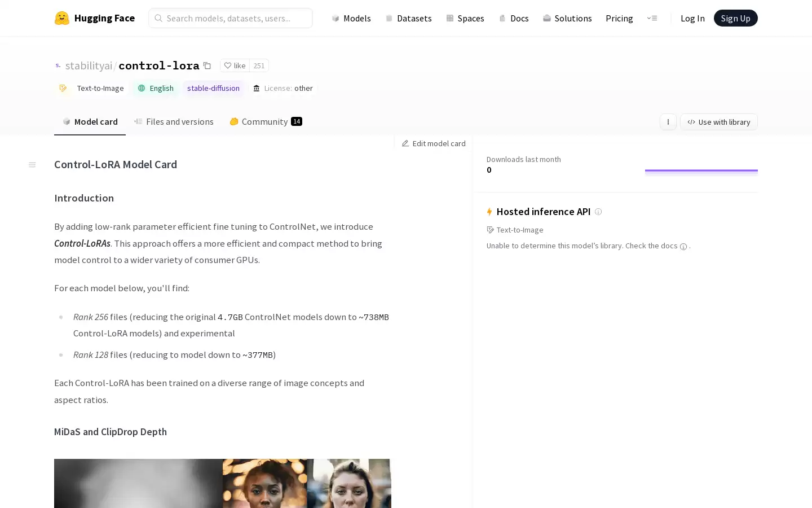Click the heart like button
Viewport: 812px width, 508px height.
coord(235,65)
